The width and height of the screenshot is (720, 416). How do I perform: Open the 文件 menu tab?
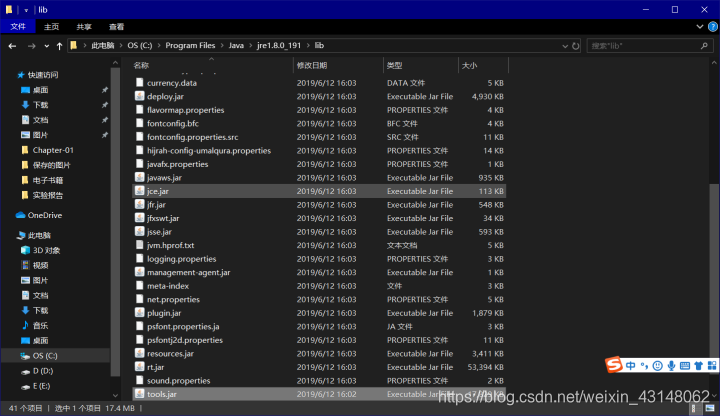click(x=18, y=27)
